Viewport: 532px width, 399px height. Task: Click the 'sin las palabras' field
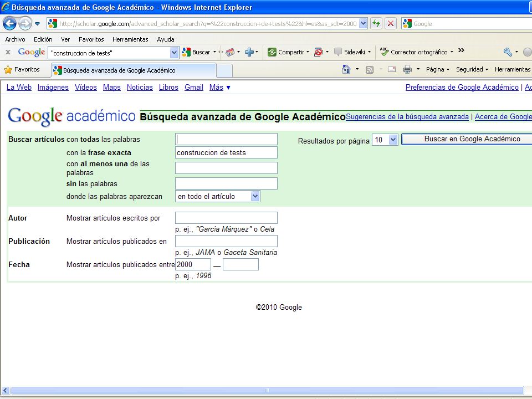(x=226, y=183)
